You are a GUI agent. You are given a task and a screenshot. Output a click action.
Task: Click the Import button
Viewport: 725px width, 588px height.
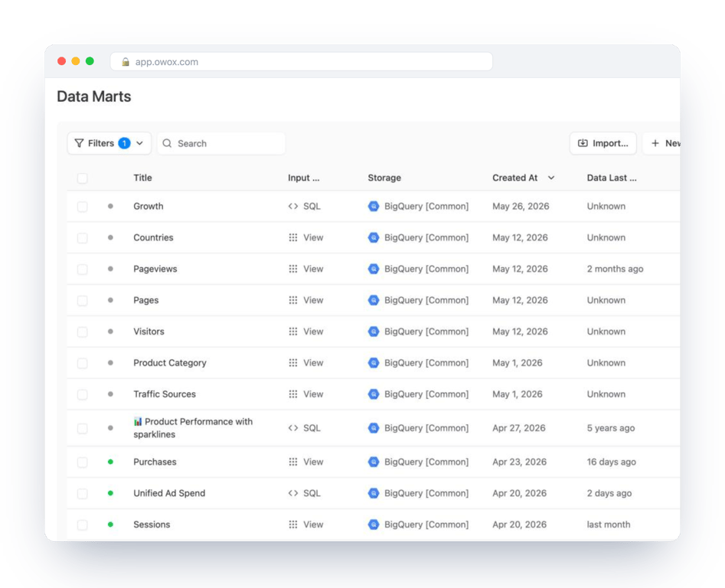click(x=603, y=143)
